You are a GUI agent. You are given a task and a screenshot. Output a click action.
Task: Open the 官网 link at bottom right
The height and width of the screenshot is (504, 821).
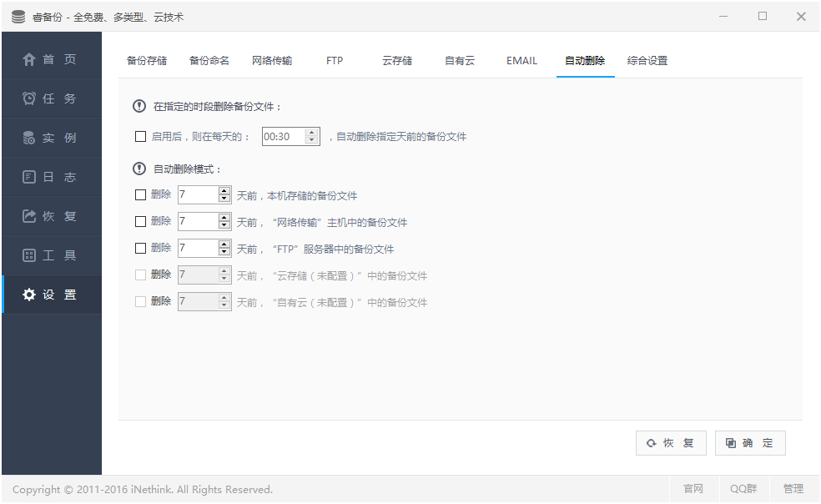tap(693, 489)
